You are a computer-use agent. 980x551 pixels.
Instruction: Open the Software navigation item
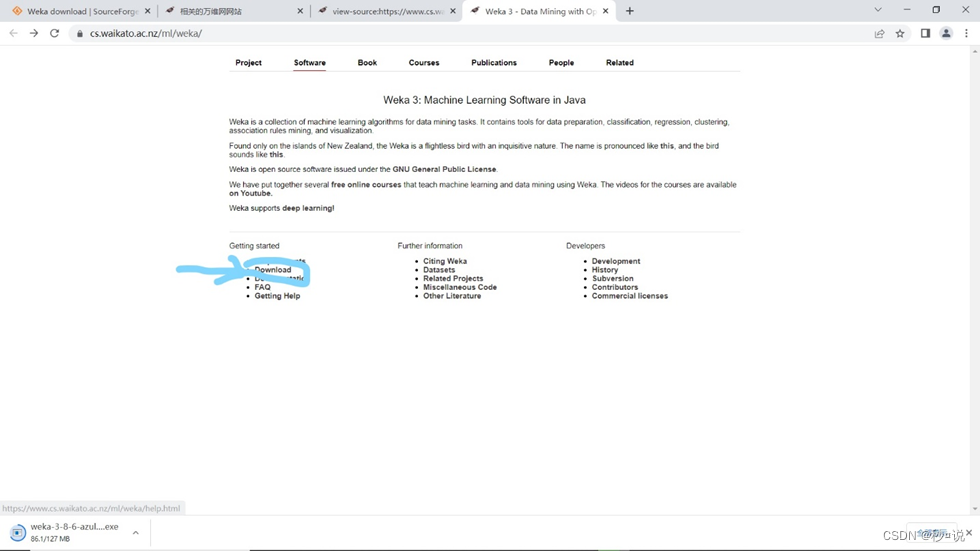[x=309, y=62]
